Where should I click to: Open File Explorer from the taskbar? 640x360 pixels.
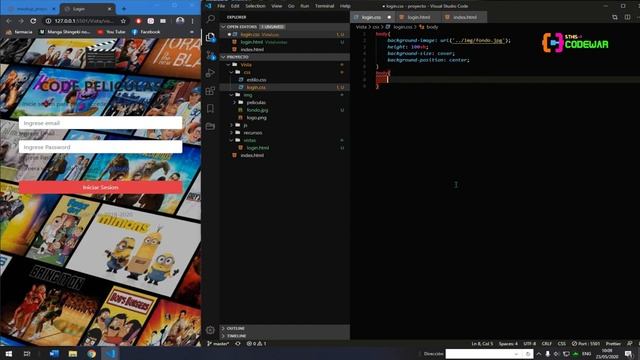tap(73, 353)
